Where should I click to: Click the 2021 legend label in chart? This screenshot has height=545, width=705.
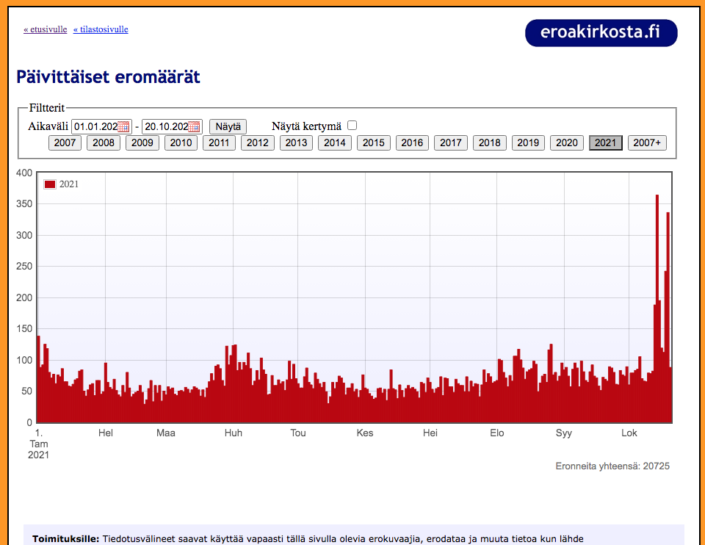(69, 184)
